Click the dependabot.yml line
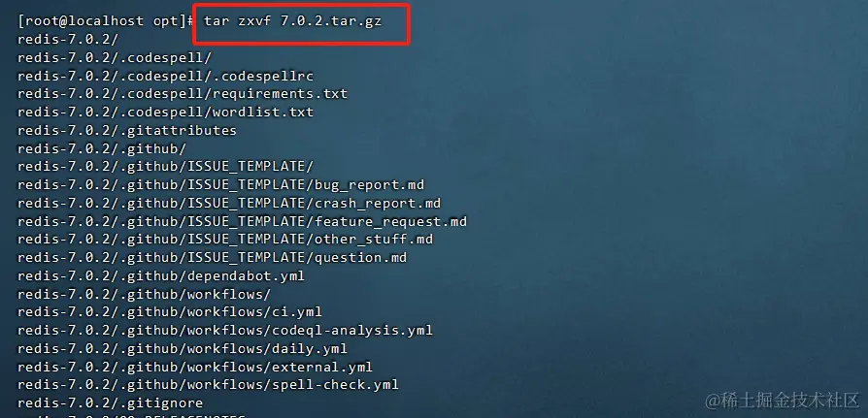The height and width of the screenshot is (418, 868). pos(161,275)
